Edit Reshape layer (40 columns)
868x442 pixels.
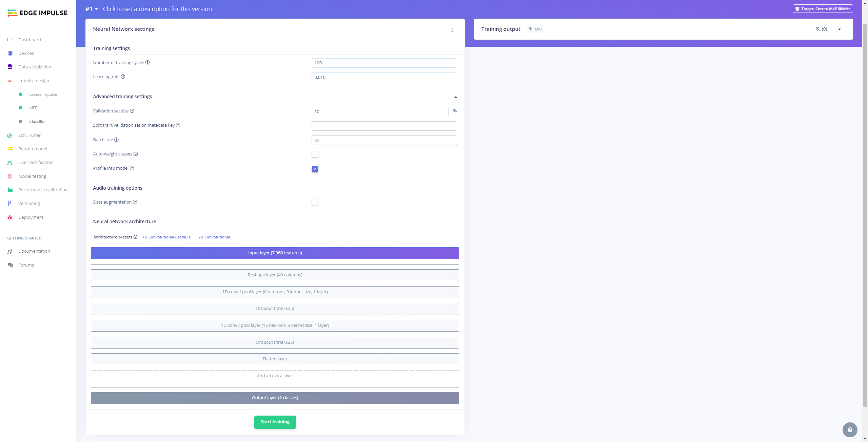click(275, 275)
